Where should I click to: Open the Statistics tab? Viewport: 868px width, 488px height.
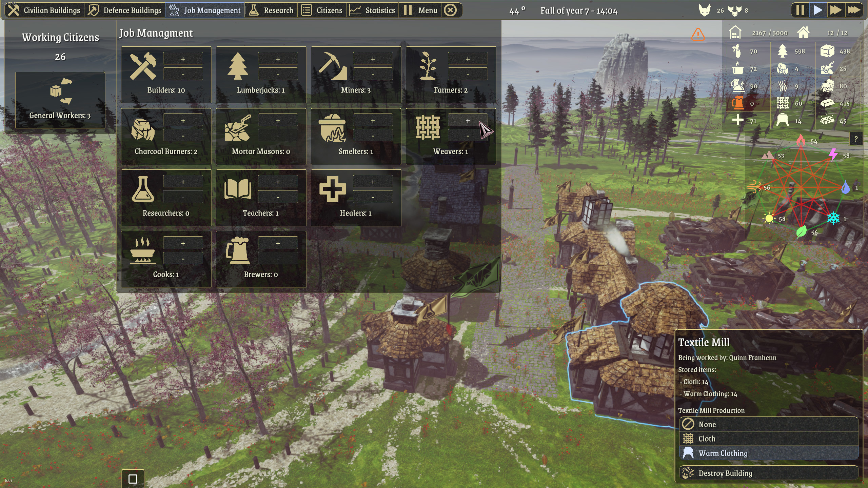(373, 10)
